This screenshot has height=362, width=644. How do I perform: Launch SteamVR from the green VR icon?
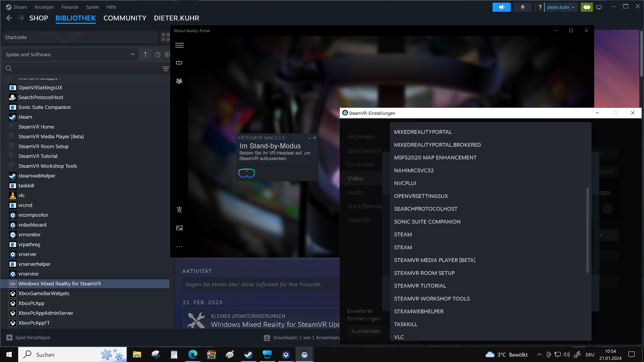(x=586, y=7)
